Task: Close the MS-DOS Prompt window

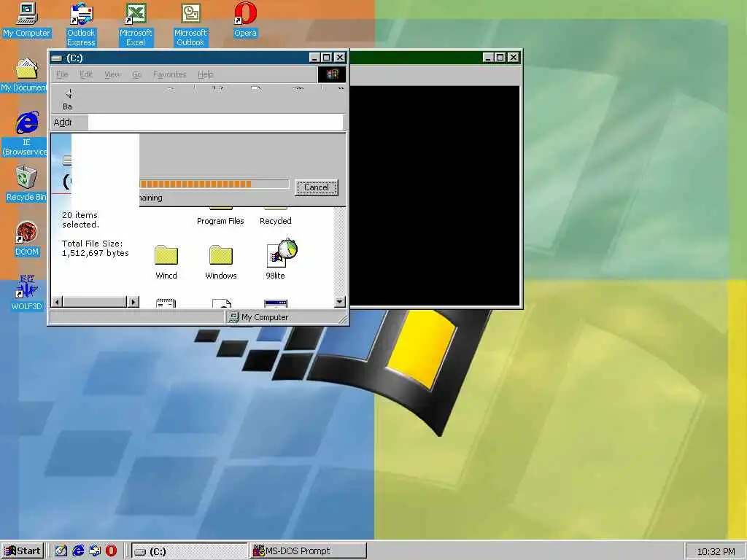Action: 513,58
